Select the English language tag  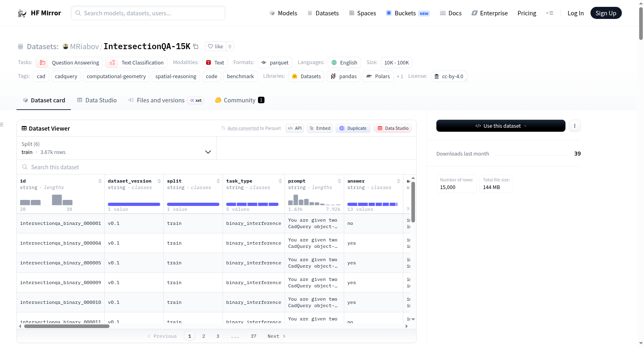point(344,62)
